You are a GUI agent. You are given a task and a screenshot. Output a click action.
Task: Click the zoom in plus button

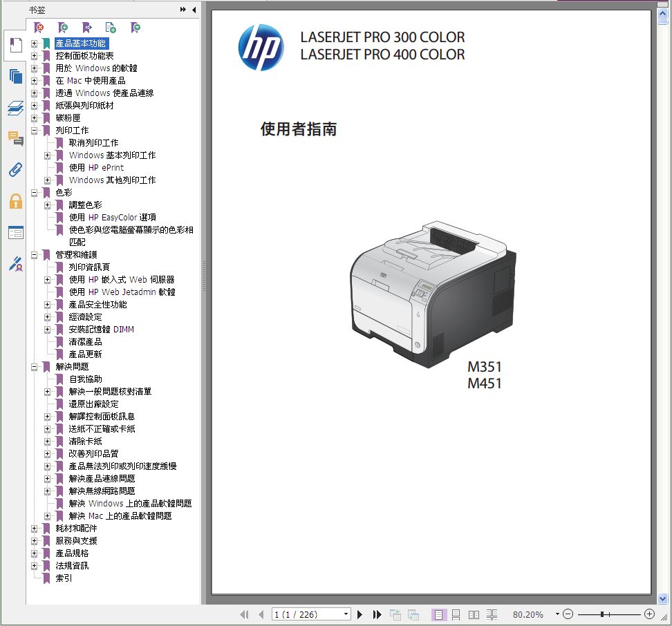pos(650,614)
